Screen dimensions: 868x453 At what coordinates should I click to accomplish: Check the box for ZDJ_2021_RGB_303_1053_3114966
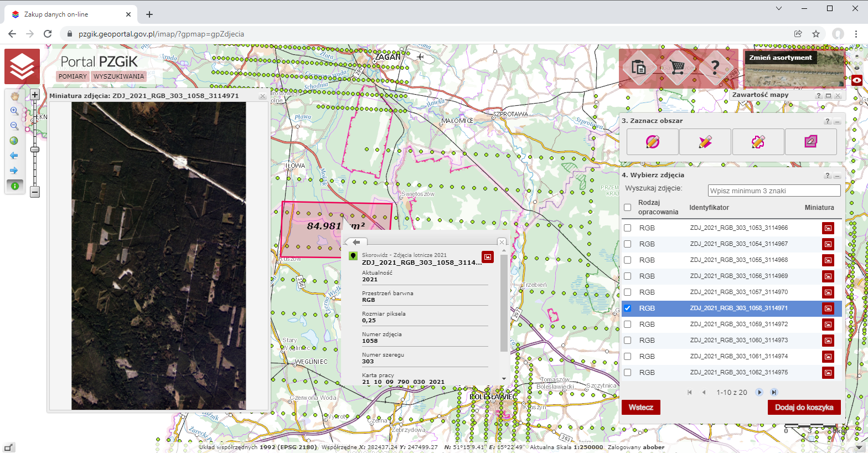627,228
